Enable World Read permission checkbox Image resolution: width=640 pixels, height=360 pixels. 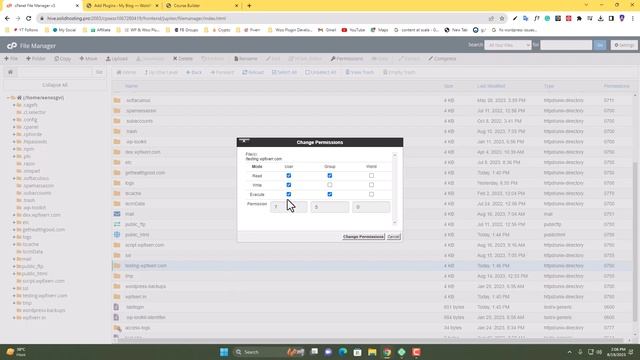pos(371,176)
